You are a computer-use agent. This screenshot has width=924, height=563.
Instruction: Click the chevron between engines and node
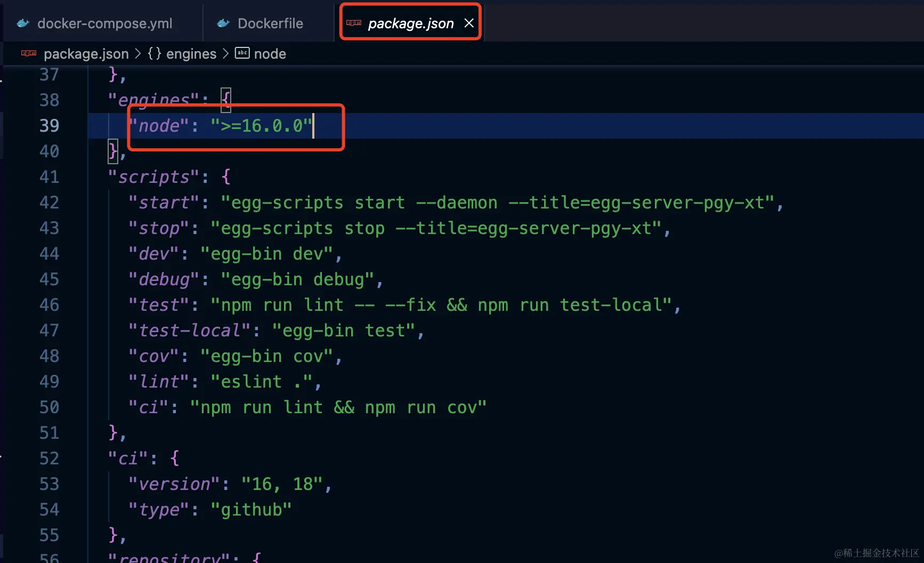[225, 53]
